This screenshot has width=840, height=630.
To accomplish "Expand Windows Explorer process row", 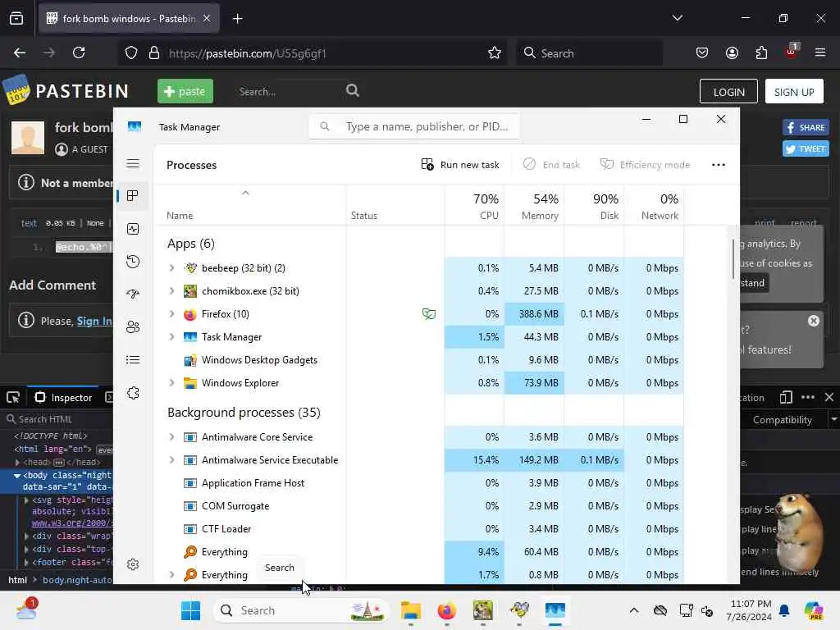I will point(171,383).
